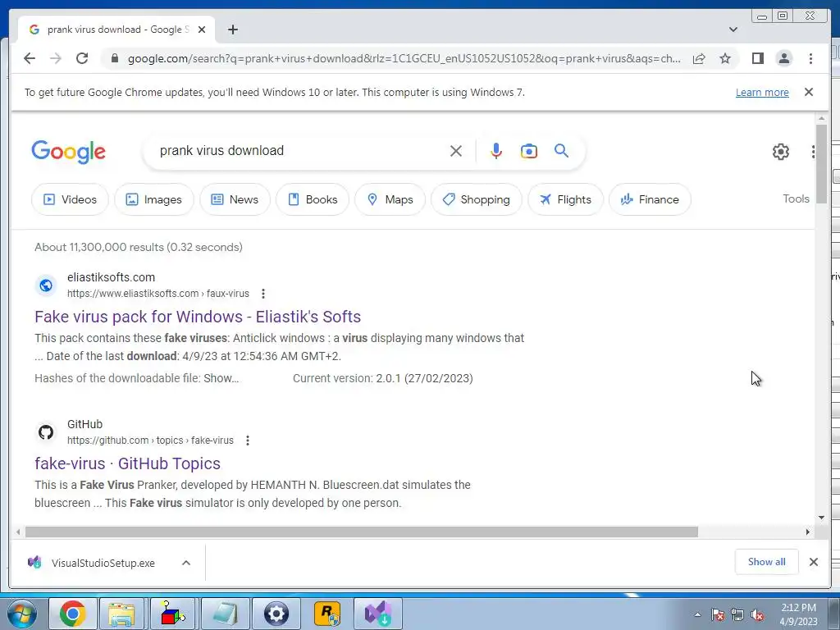This screenshot has height=630, width=840.
Task: Clear the search query with X
Action: [456, 151]
